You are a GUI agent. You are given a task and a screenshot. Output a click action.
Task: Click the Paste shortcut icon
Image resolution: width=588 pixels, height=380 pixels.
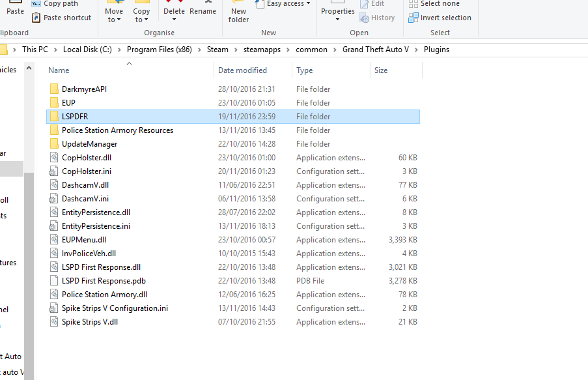(36, 18)
